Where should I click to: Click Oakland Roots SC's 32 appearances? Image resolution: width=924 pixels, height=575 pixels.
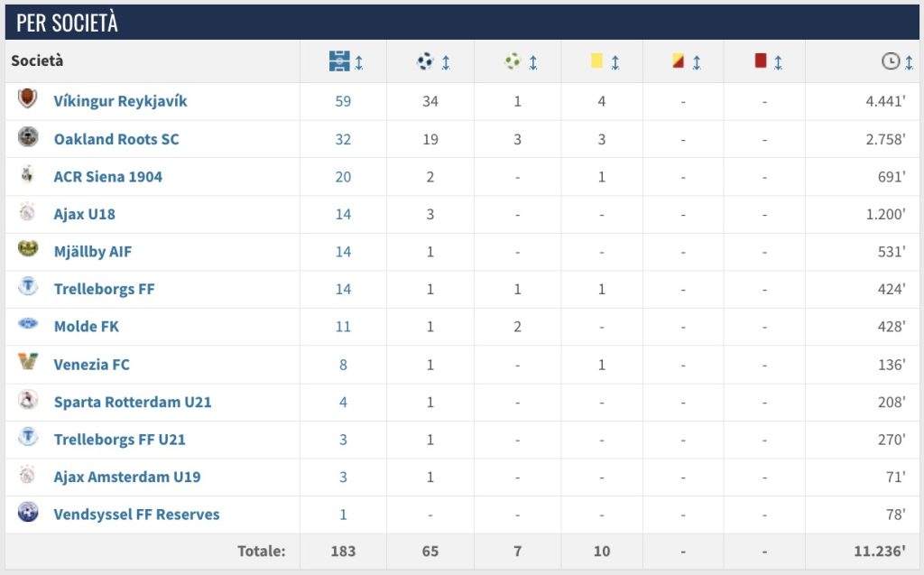tap(343, 139)
